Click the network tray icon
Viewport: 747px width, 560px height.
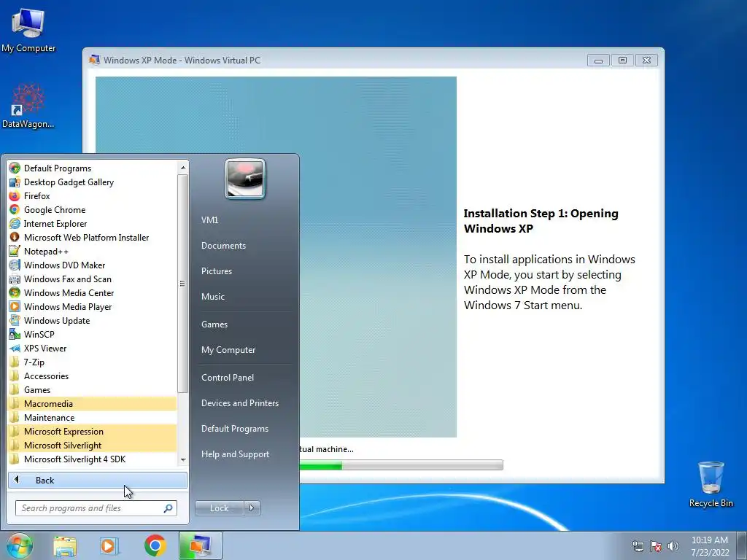point(638,547)
